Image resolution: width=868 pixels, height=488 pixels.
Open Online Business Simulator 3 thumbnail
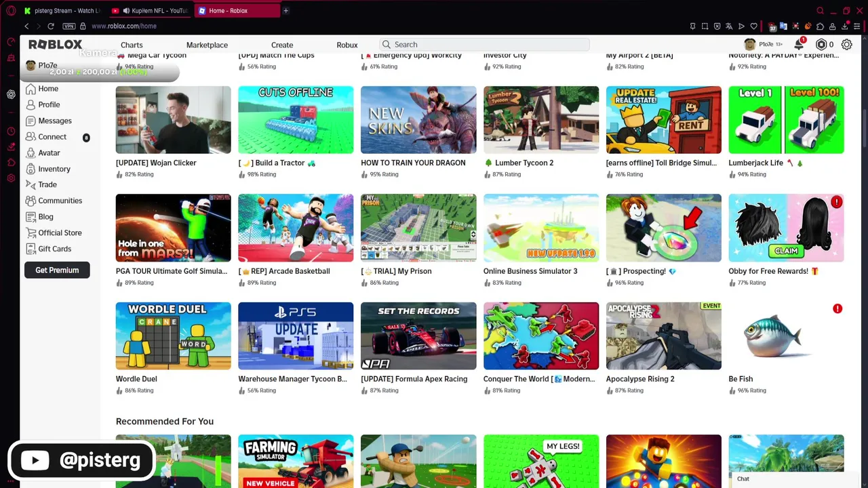coord(541,228)
